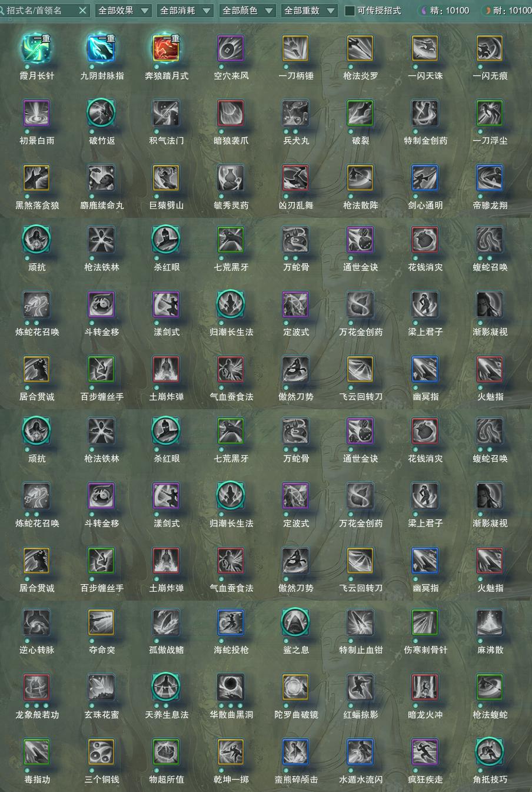Image resolution: width=532 pixels, height=792 pixels.
Task: Select the 空穴来风 skill icon
Action: [231, 48]
